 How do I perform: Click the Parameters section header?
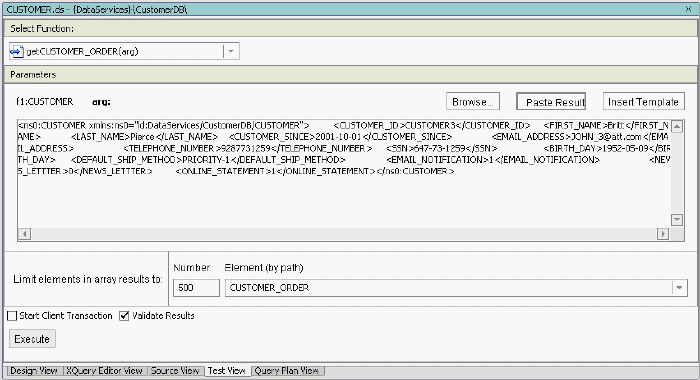pos(350,74)
